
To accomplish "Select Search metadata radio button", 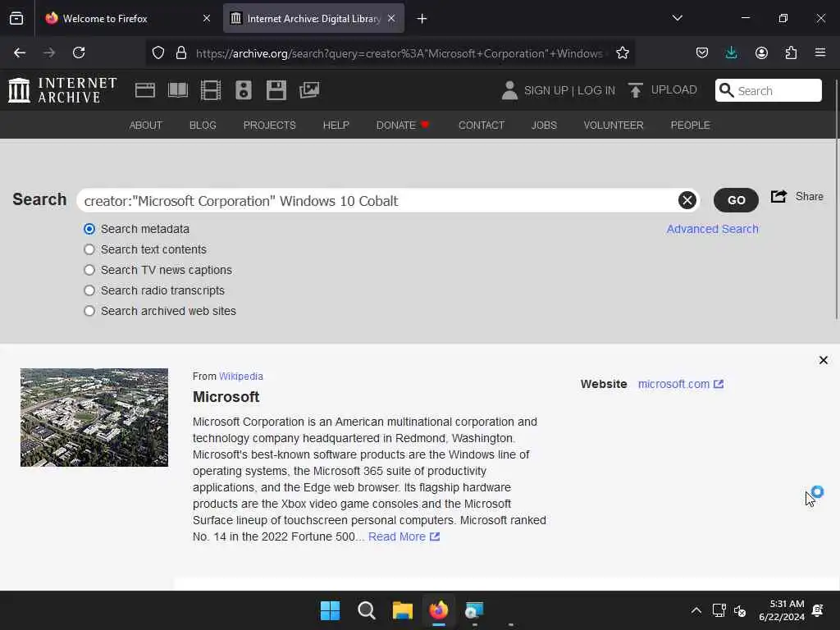I will pos(89,229).
